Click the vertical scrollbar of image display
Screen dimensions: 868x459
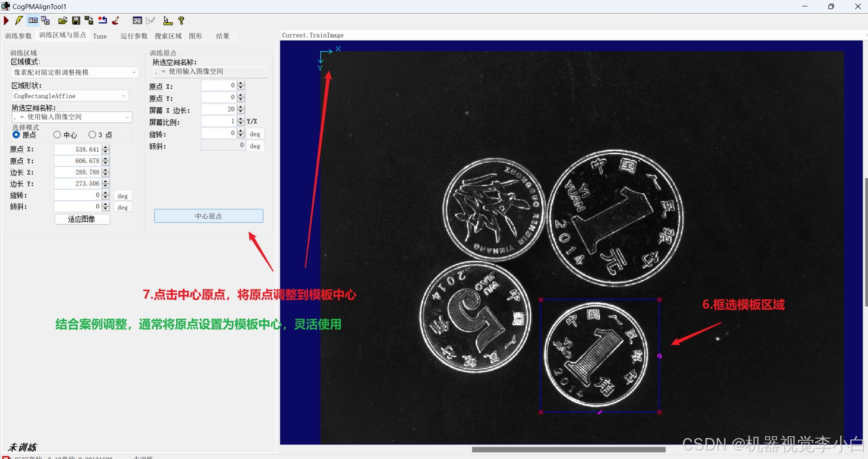click(866, 242)
